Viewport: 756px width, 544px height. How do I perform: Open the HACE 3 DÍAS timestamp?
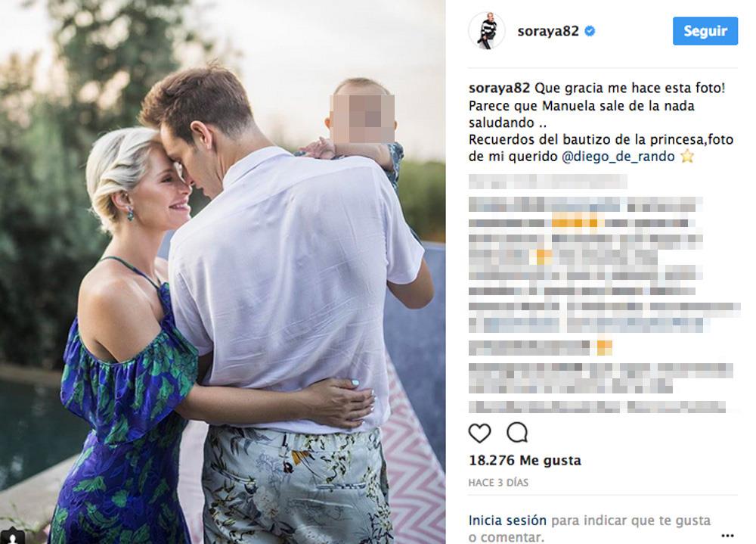[x=498, y=483]
